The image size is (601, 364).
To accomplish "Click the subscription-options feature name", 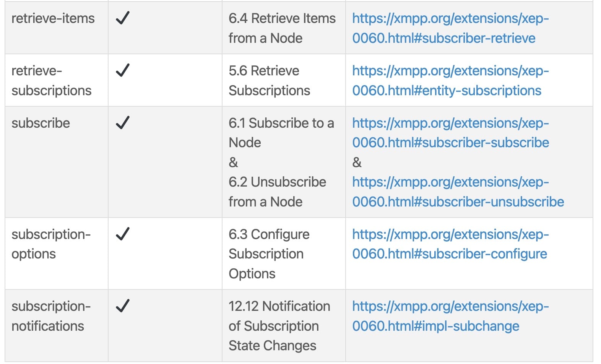I will [x=51, y=244].
